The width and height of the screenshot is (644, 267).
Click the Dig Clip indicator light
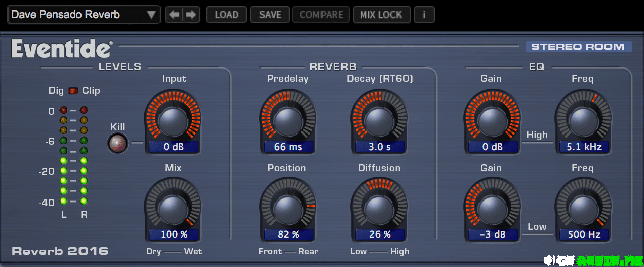pyautogui.click(x=73, y=91)
